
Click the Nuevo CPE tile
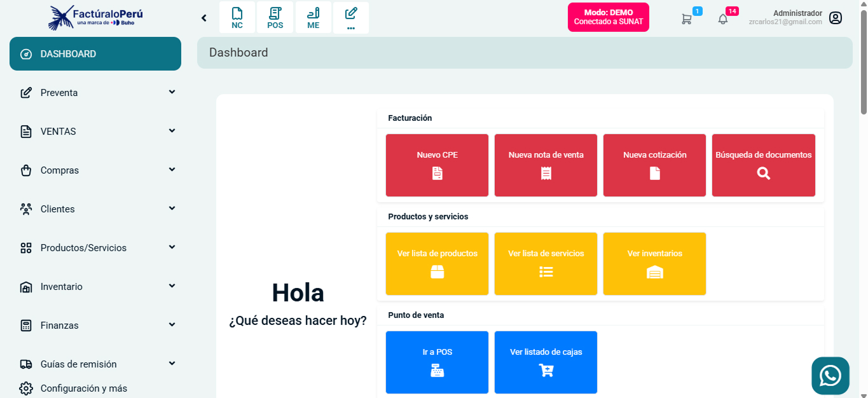tap(437, 165)
